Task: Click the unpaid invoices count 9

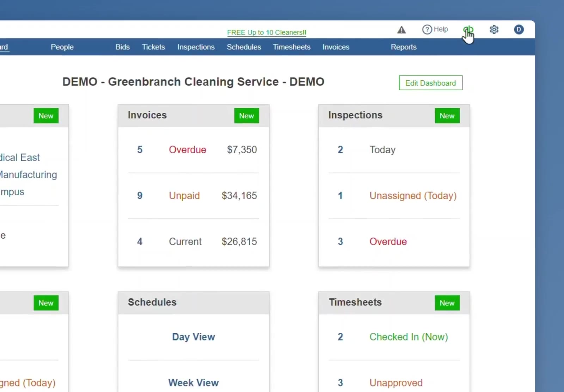Action: (x=140, y=196)
